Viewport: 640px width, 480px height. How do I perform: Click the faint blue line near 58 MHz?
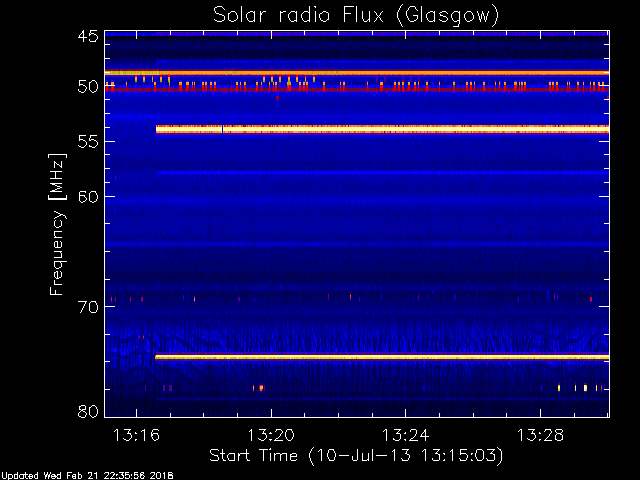[x=380, y=173]
